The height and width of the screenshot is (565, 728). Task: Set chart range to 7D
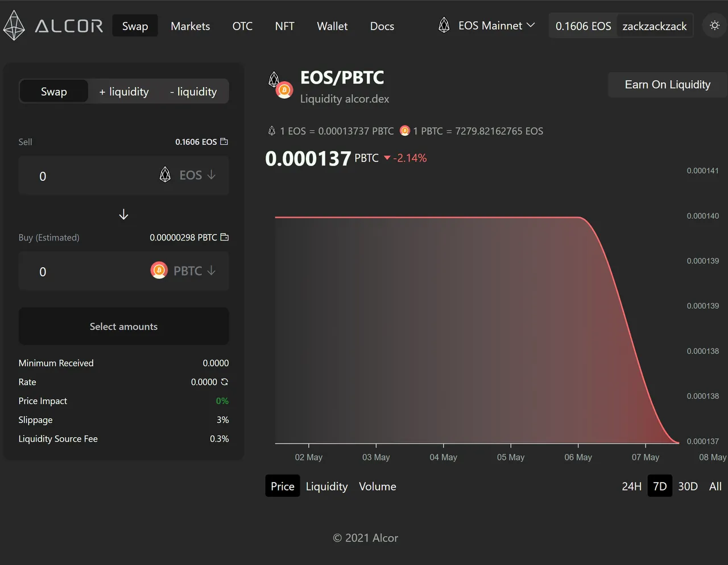(660, 486)
